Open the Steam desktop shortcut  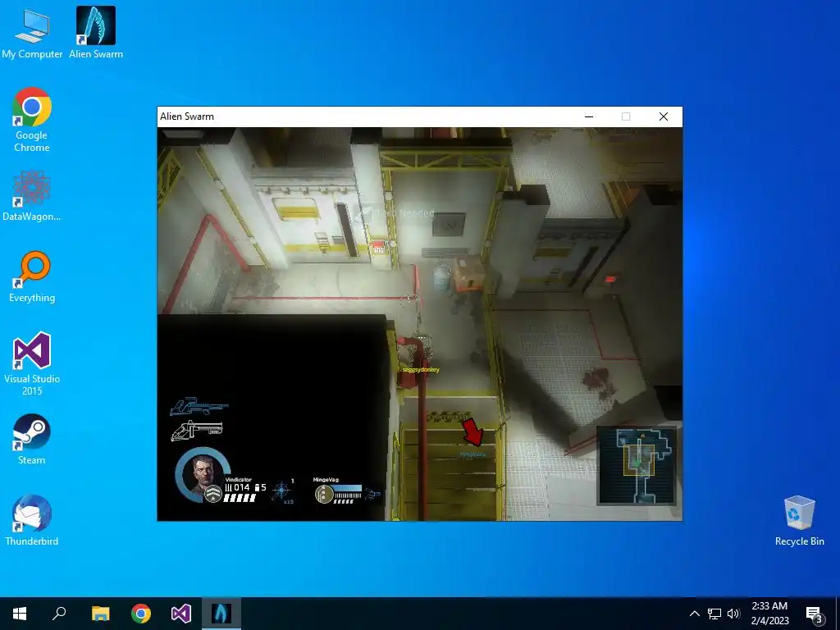32,440
